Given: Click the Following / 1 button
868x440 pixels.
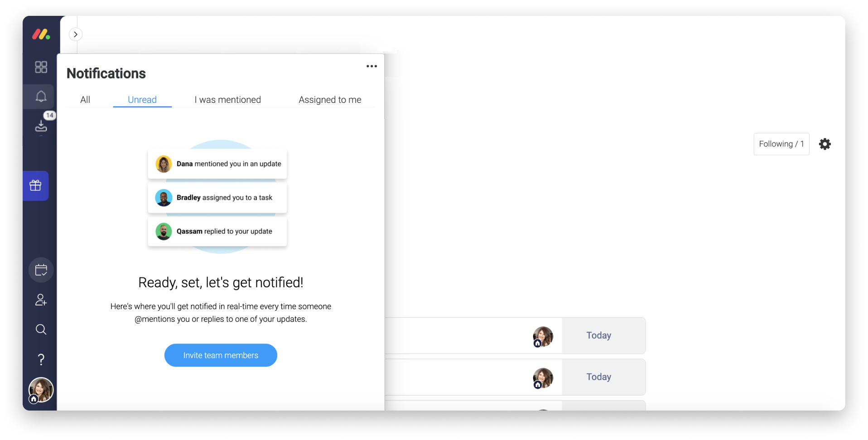Looking at the screenshot, I should (781, 144).
